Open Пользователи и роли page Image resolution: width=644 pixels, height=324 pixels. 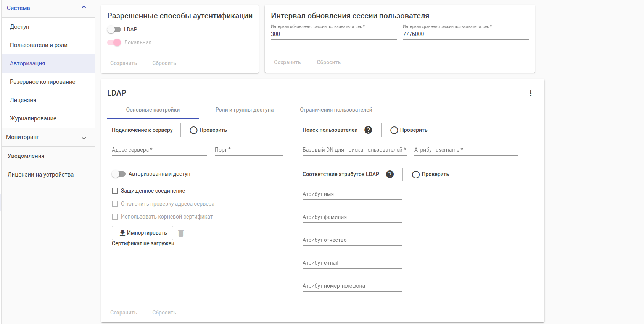pyautogui.click(x=39, y=45)
